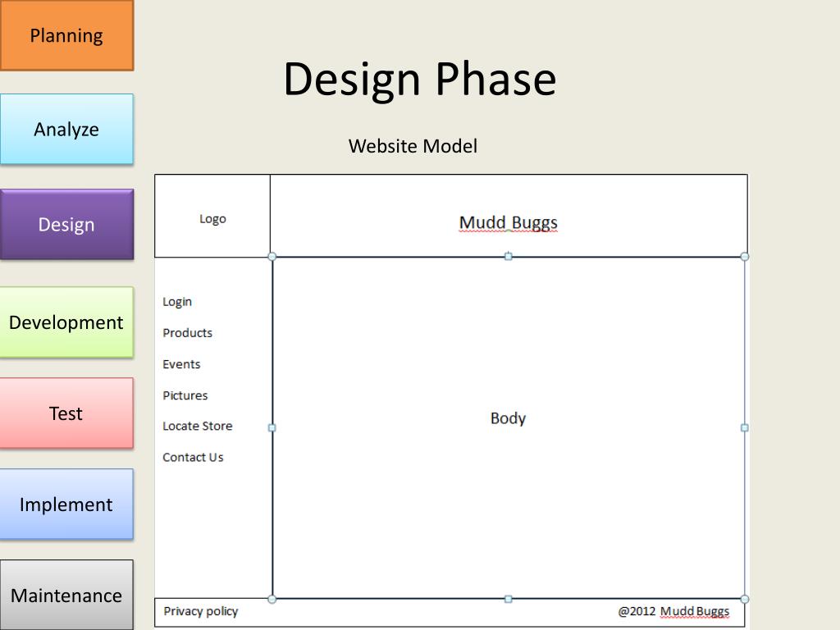Grab the top-center handle of Body box
This screenshot has width=840, height=630.
pos(509,257)
